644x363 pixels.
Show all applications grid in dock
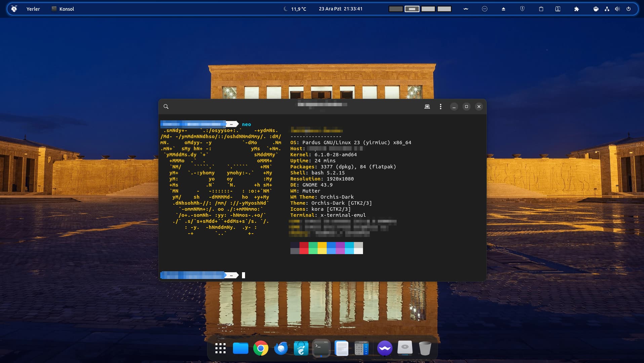[x=220, y=349]
